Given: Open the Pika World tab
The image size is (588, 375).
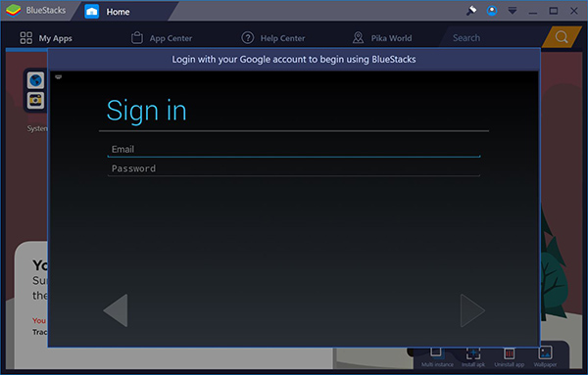Looking at the screenshot, I should tap(382, 38).
